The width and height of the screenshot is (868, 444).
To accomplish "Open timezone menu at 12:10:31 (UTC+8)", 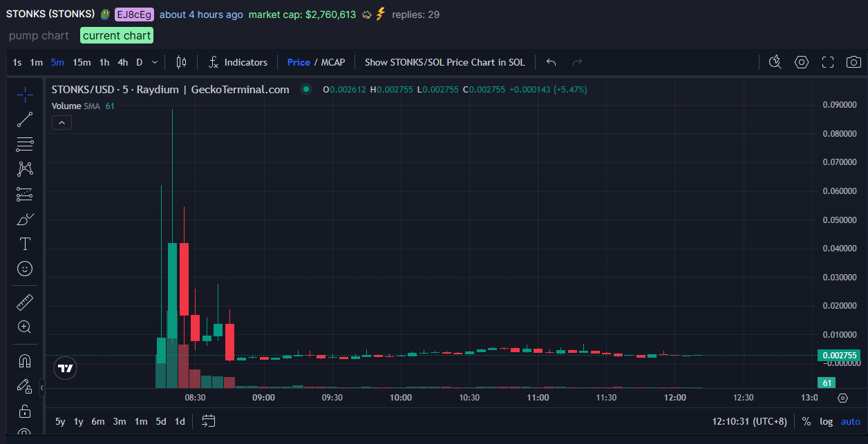I will (750, 421).
